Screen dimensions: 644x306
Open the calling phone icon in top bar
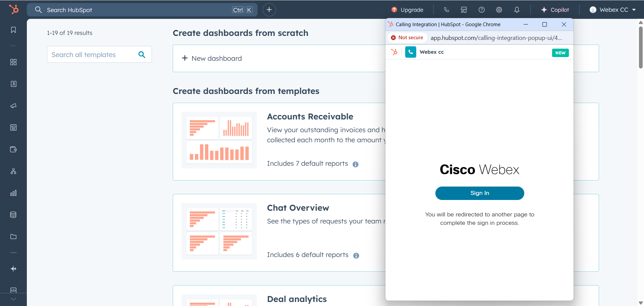446,10
